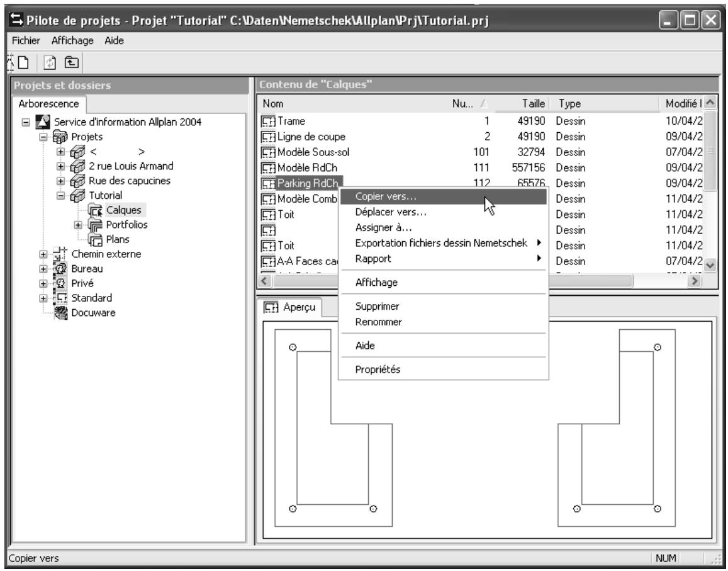Expand the 2 rue Louis Armand node
The width and height of the screenshot is (728, 571).
pyautogui.click(x=60, y=166)
